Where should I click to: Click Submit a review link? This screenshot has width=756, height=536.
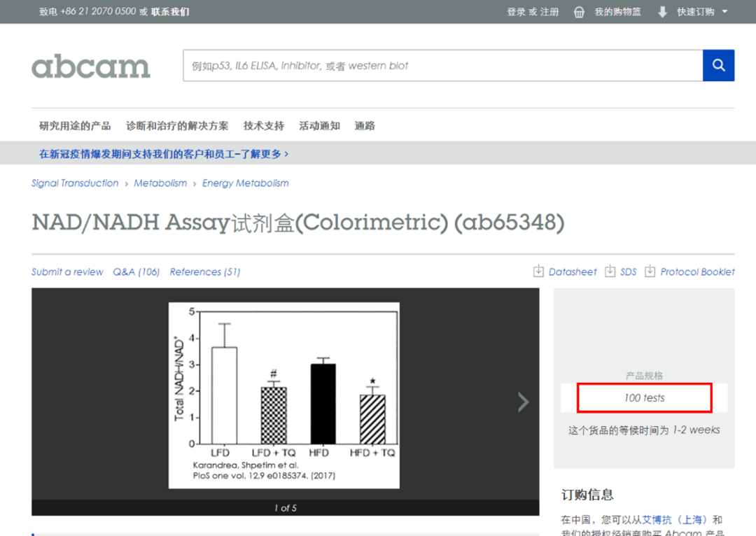tap(67, 272)
